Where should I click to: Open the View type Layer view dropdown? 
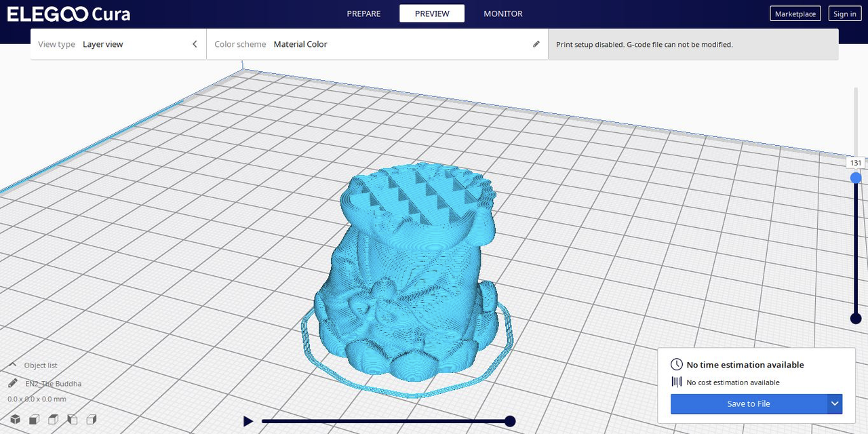pyautogui.click(x=119, y=44)
